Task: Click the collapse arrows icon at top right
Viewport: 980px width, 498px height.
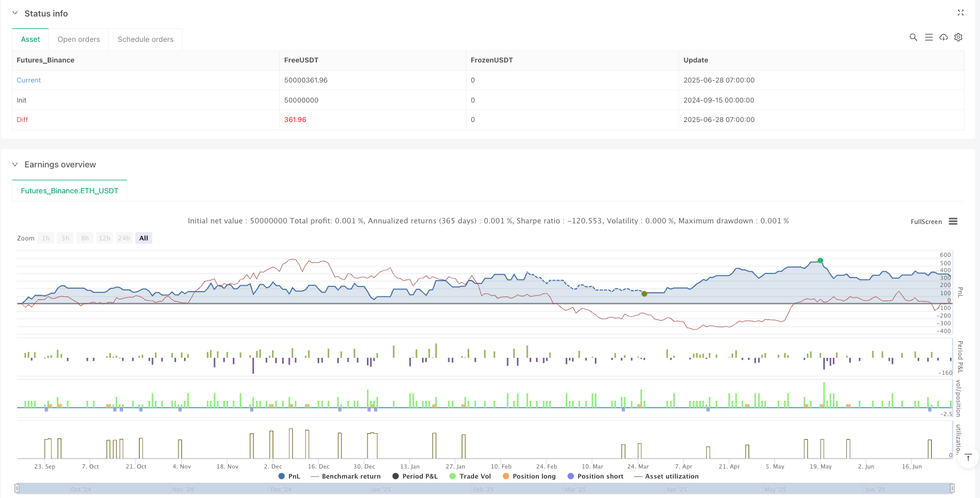Action: tap(961, 13)
